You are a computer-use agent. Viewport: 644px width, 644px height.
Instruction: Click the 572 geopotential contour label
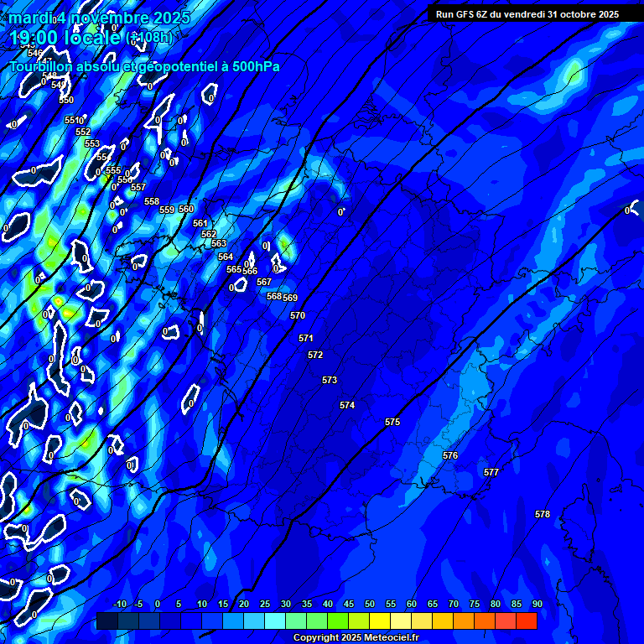tap(315, 356)
